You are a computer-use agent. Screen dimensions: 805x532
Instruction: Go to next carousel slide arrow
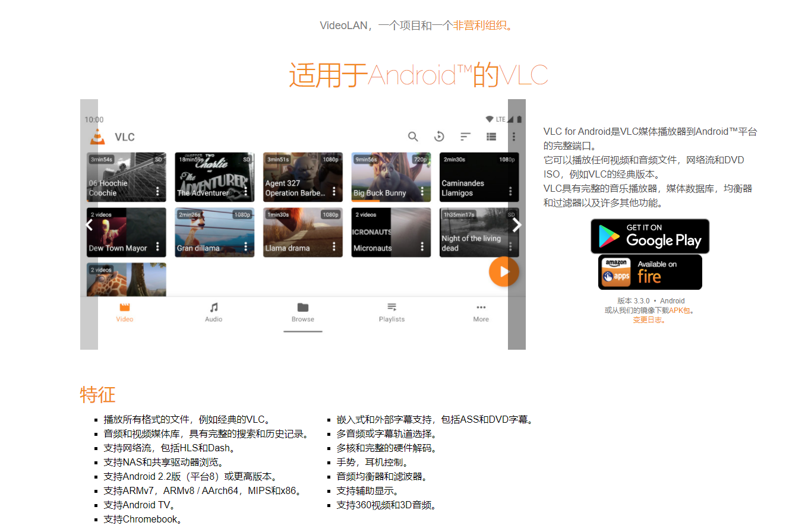[517, 224]
